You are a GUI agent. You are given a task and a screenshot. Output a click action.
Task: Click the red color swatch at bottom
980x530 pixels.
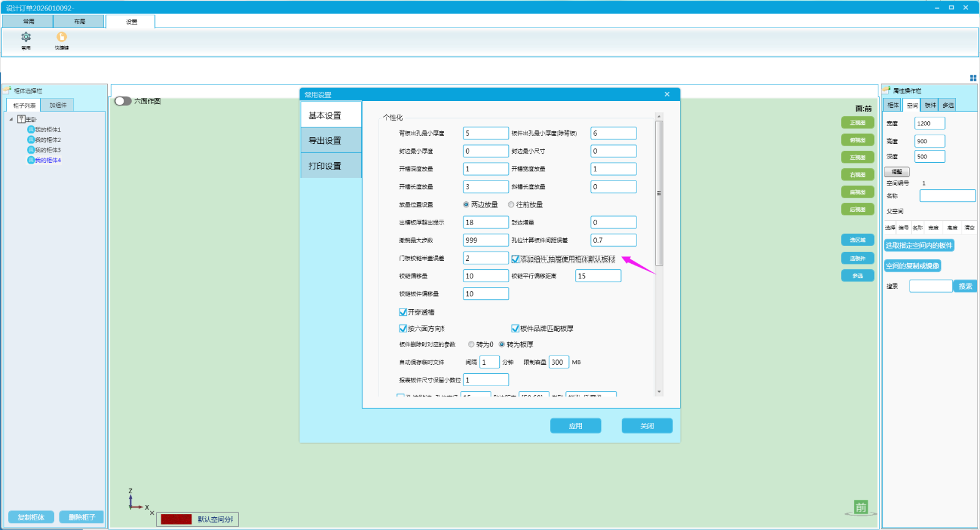[x=176, y=519]
